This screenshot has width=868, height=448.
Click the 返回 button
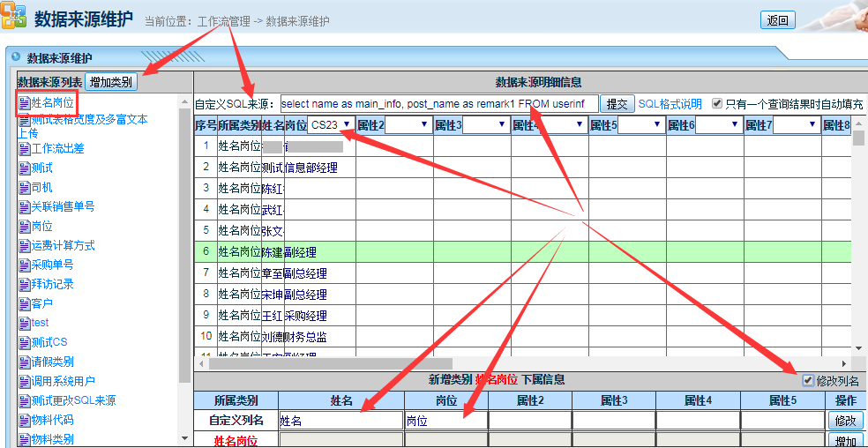point(777,20)
